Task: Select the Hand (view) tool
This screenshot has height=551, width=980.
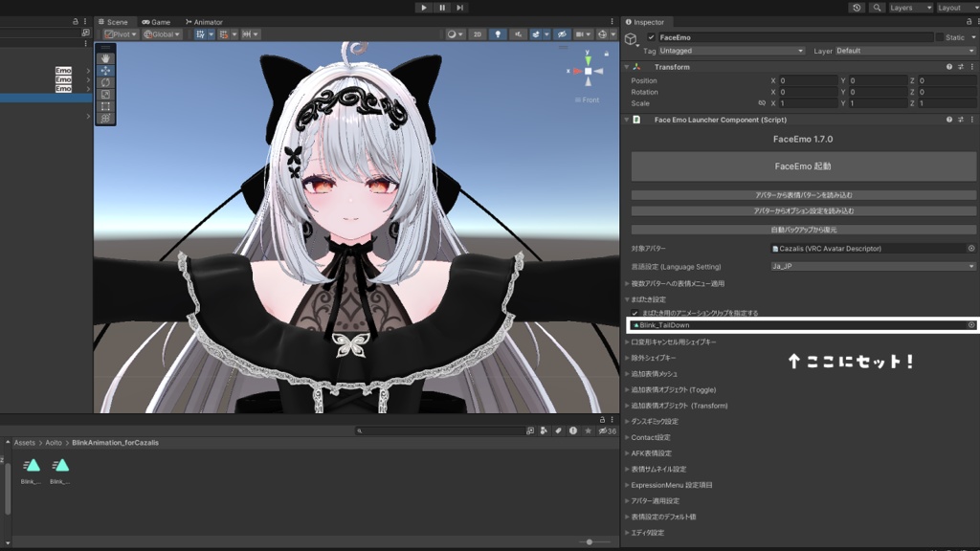Action: [x=105, y=58]
